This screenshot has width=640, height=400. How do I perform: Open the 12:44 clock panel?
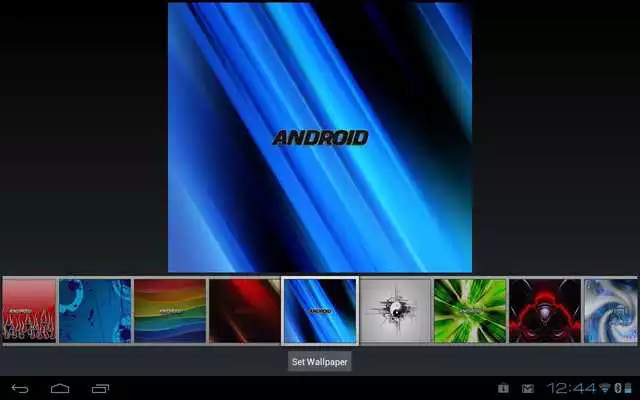[571, 388]
